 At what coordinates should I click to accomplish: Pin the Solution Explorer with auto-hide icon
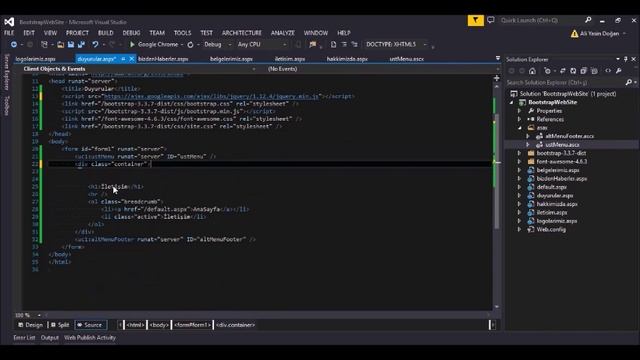pos(626,59)
